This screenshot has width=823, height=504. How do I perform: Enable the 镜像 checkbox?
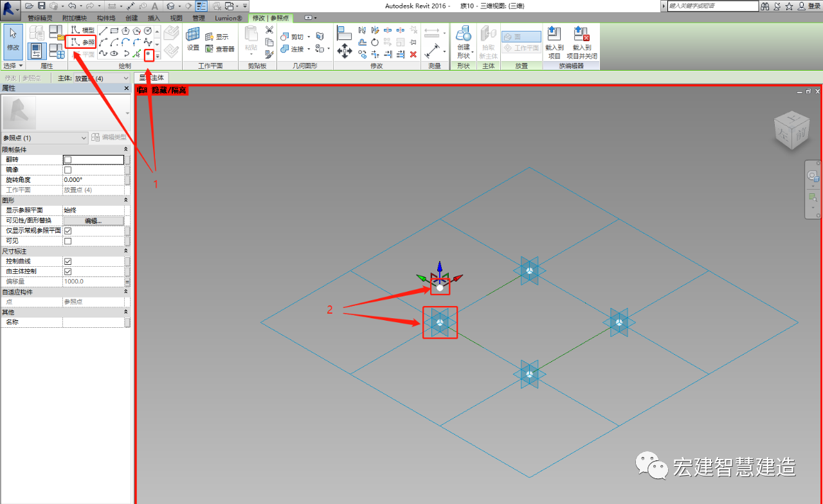click(x=68, y=170)
